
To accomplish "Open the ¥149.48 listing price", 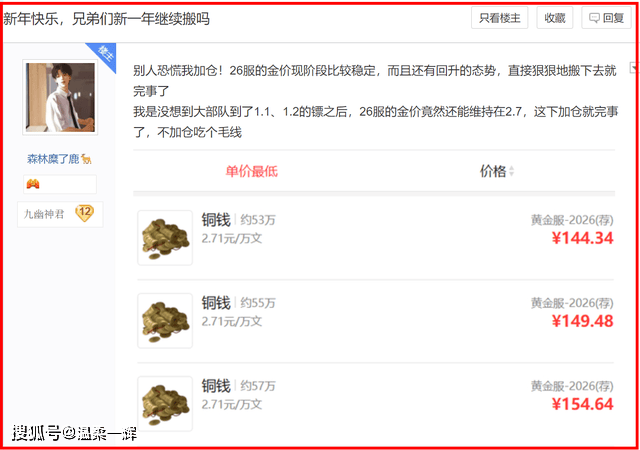I will tap(582, 321).
